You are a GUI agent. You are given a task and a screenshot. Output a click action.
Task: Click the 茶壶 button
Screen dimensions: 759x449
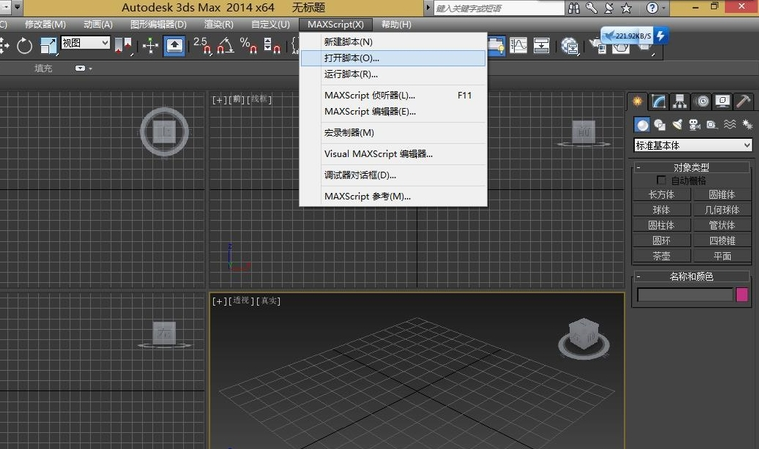click(662, 256)
